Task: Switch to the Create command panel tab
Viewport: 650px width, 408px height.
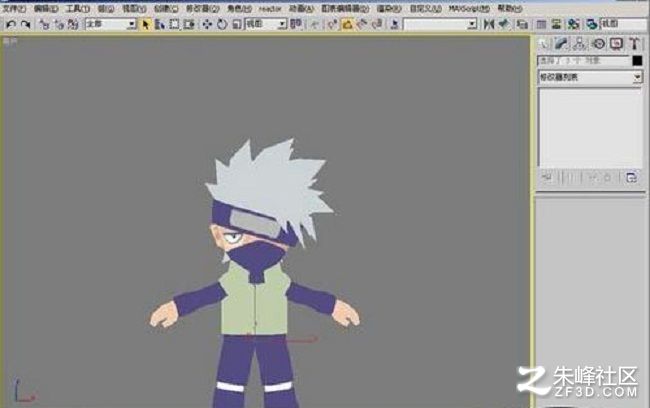Action: click(543, 44)
